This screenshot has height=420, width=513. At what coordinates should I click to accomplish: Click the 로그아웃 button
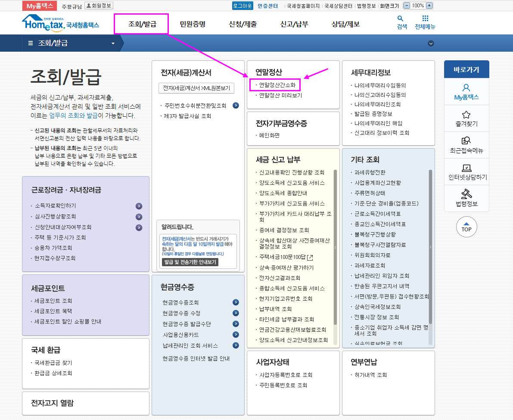(243, 6)
